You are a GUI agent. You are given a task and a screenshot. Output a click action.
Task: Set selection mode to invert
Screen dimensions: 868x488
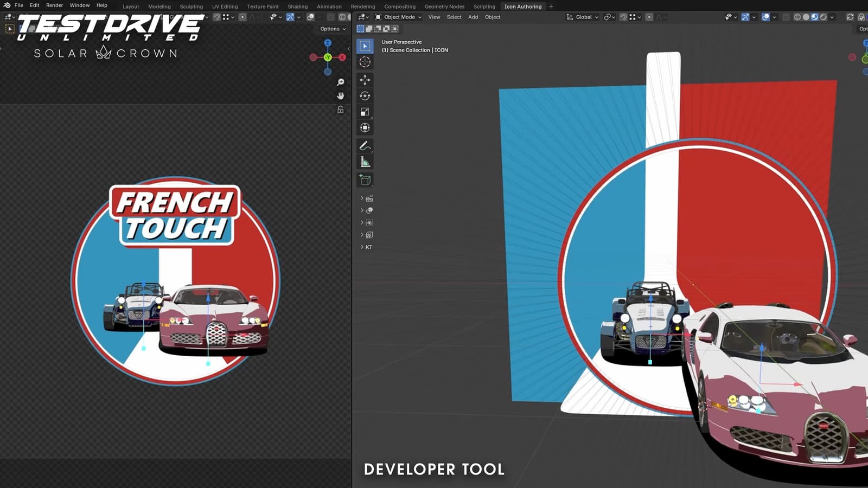(x=386, y=29)
